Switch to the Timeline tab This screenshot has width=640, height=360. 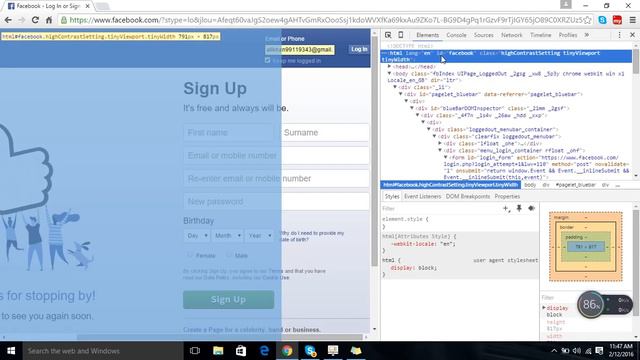pos(540,35)
